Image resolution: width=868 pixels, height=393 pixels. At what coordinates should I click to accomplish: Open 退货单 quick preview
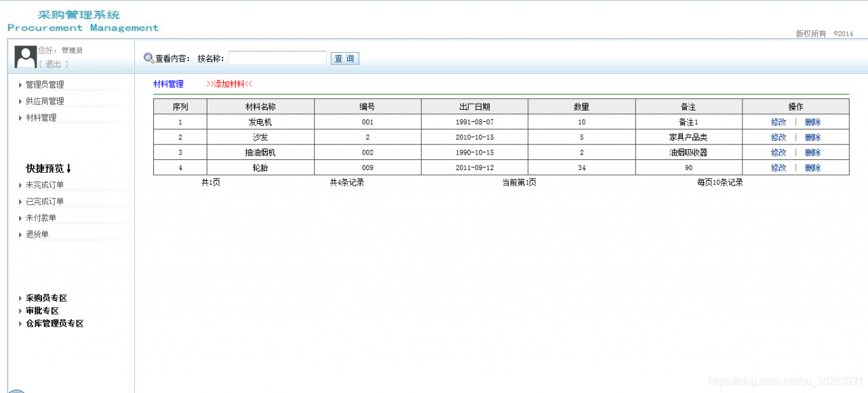37,234
